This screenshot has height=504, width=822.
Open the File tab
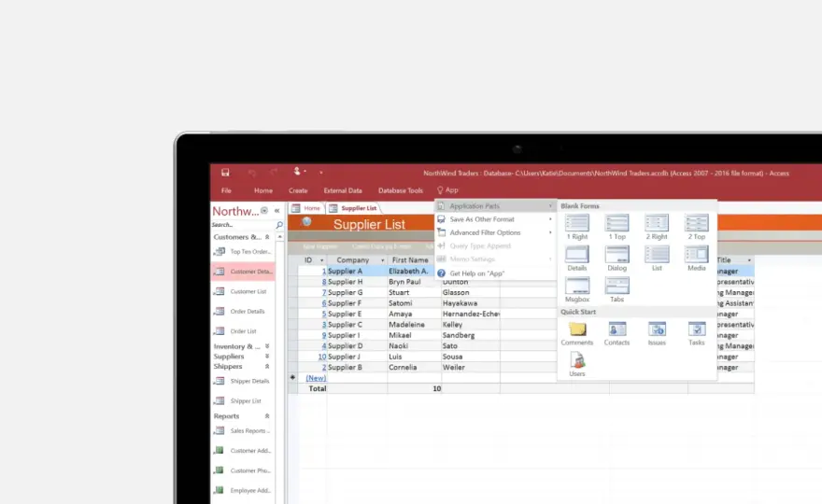(x=226, y=190)
